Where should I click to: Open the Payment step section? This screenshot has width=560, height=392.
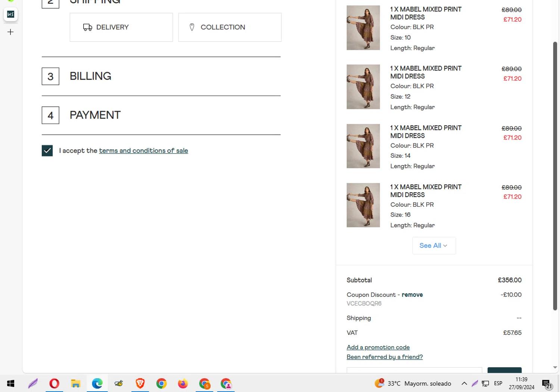pos(95,115)
